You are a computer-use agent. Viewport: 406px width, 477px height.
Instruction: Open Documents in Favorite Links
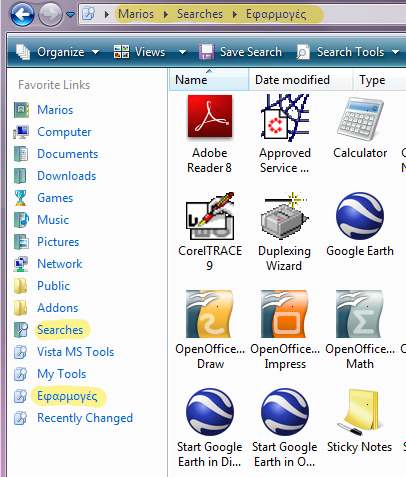point(68,154)
